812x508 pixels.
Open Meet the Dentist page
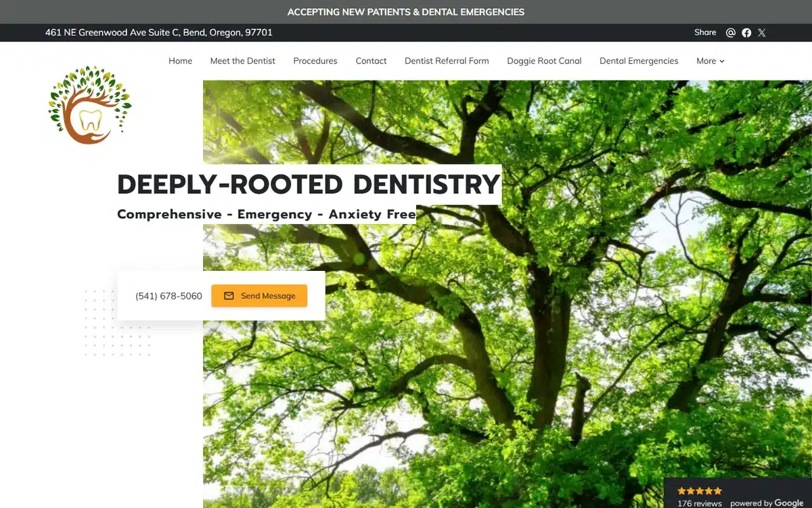[243, 61]
